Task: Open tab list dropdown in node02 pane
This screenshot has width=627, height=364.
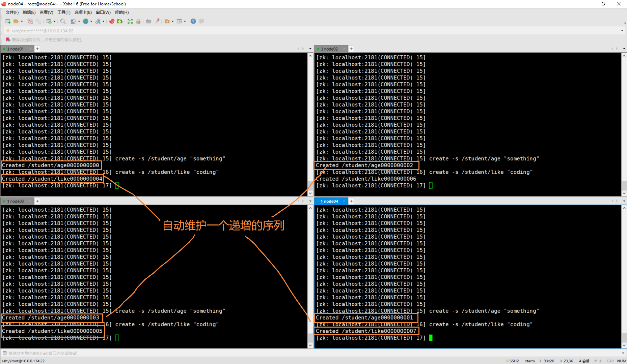Action: (x=624, y=49)
